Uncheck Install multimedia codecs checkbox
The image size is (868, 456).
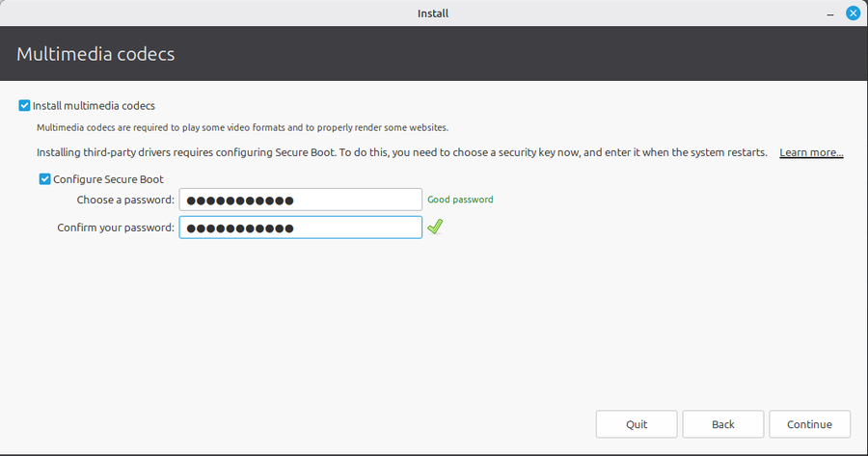tap(24, 106)
